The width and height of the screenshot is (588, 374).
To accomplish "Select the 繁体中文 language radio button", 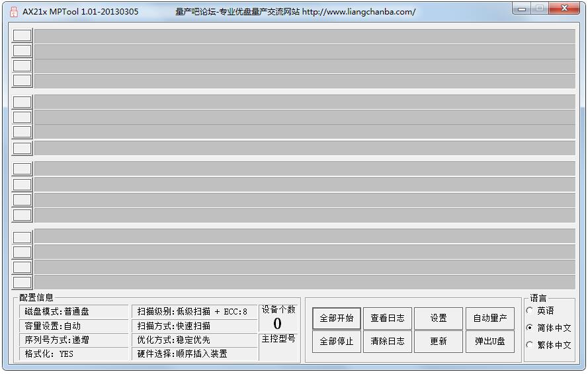I will click(530, 345).
